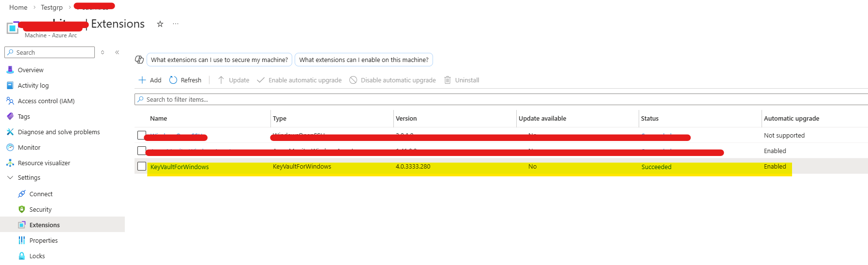Refresh the extensions list
The image size is (868, 265).
coord(185,80)
